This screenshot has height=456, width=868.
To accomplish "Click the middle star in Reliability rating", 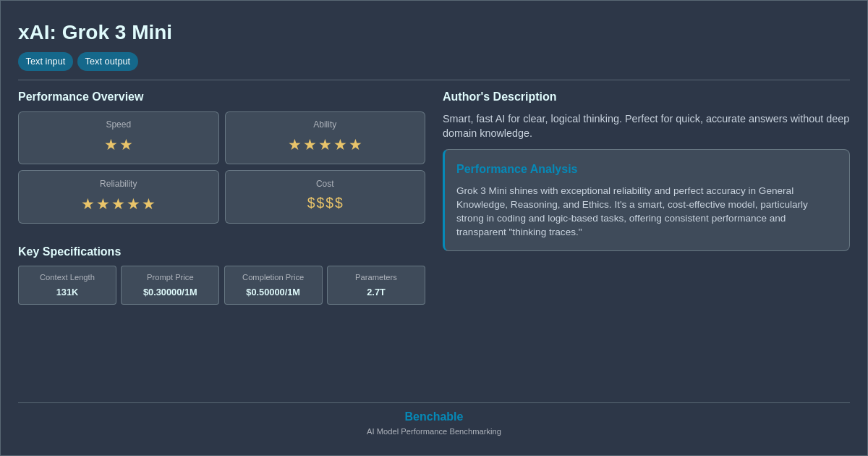I will (118, 203).
